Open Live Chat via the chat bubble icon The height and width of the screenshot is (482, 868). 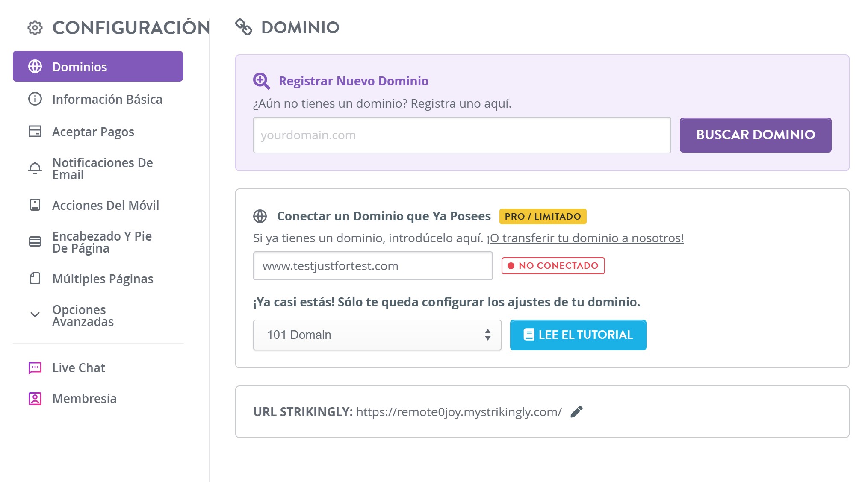pos(35,367)
